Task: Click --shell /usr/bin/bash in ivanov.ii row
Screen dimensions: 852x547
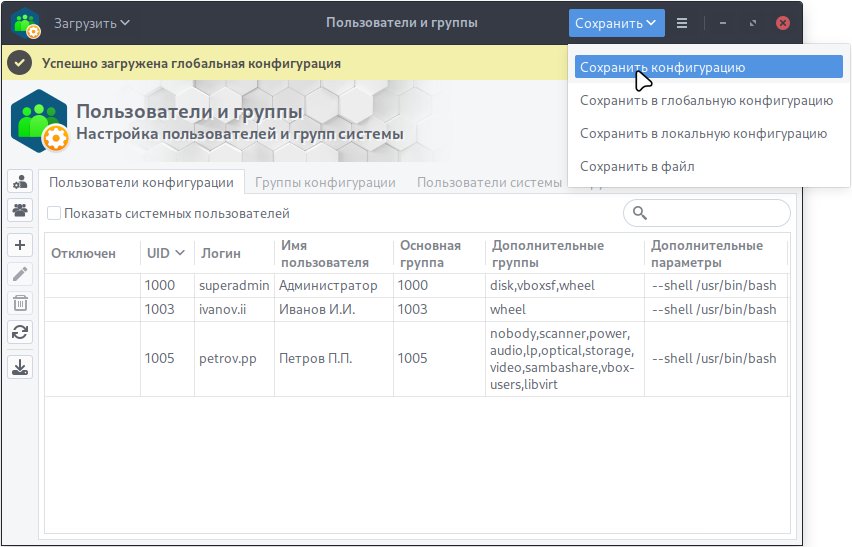Action: tap(714, 310)
